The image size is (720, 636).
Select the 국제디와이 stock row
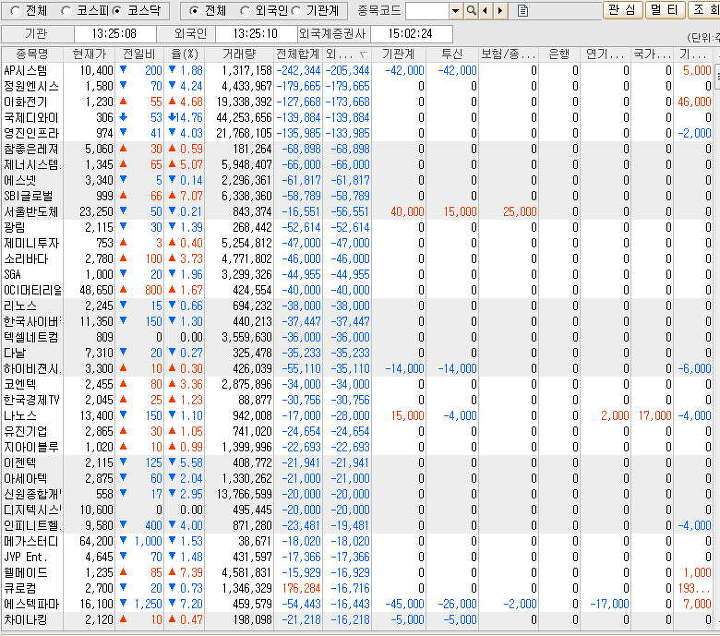coord(358,118)
